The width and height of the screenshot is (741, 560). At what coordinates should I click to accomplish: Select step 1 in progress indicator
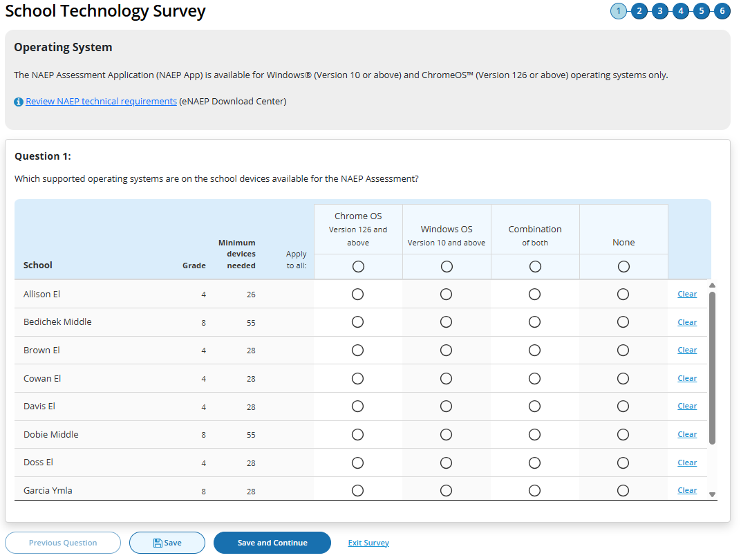click(618, 11)
